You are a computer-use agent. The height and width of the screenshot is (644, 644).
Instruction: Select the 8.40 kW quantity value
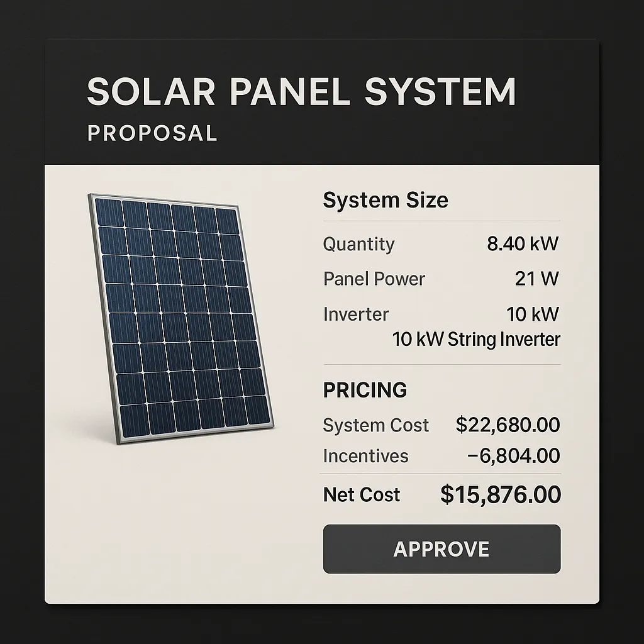pos(523,243)
